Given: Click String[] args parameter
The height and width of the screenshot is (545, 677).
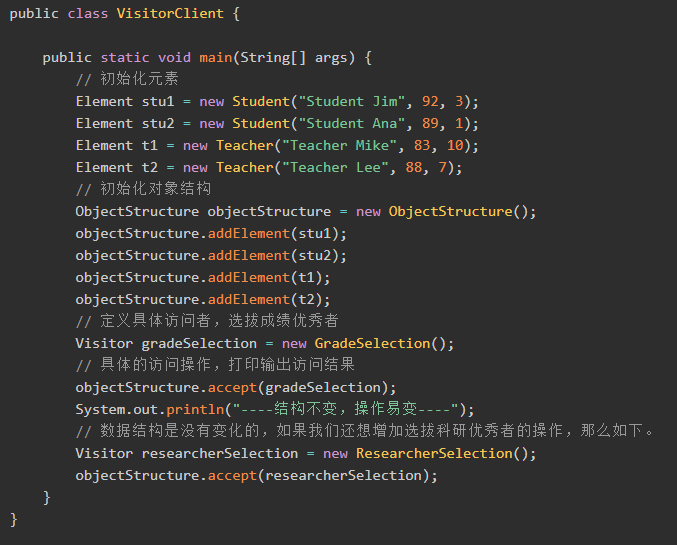Looking at the screenshot, I should (x=294, y=57).
